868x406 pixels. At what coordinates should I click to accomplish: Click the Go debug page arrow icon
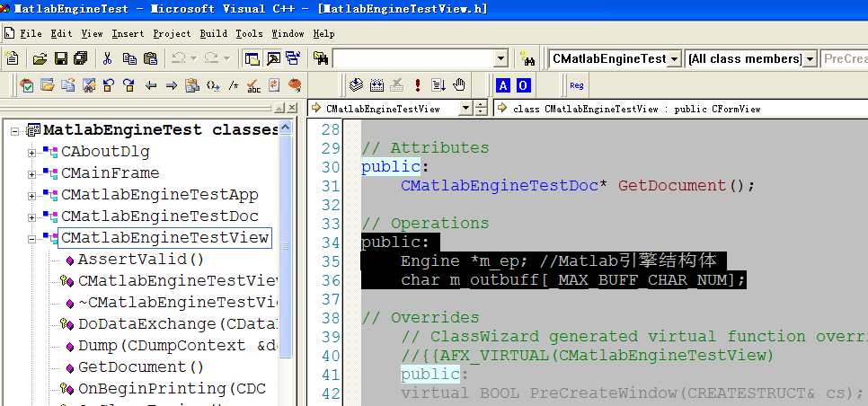click(x=438, y=85)
